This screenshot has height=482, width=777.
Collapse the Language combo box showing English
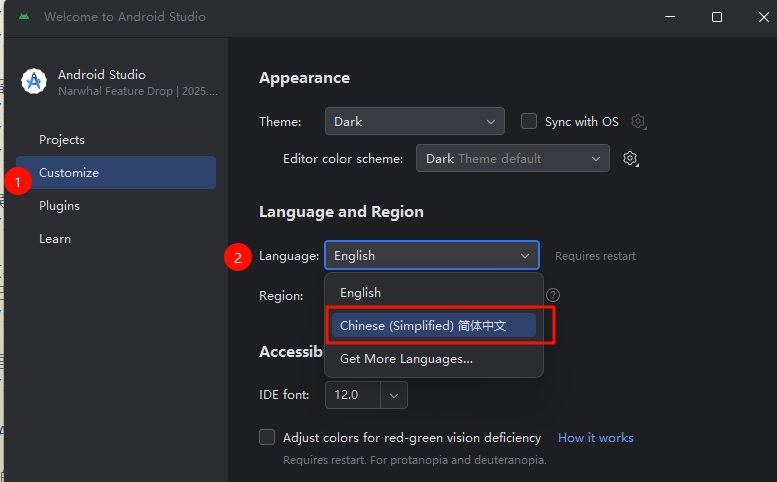coord(432,256)
